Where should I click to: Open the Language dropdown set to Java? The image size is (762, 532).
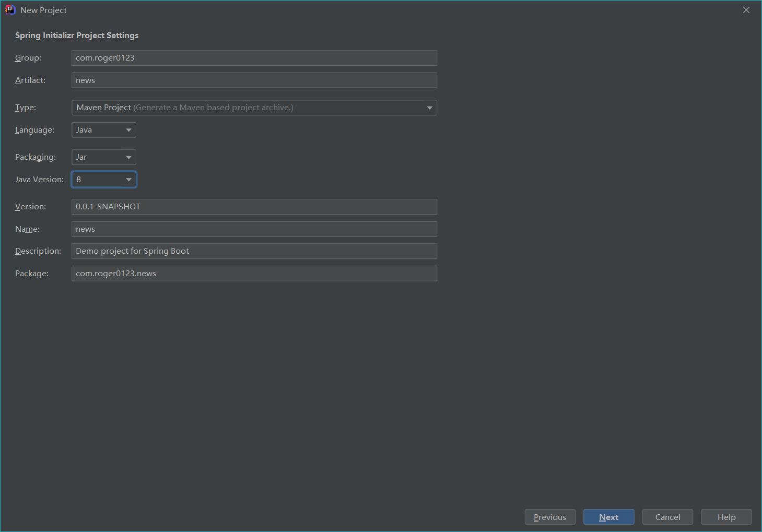click(x=104, y=130)
